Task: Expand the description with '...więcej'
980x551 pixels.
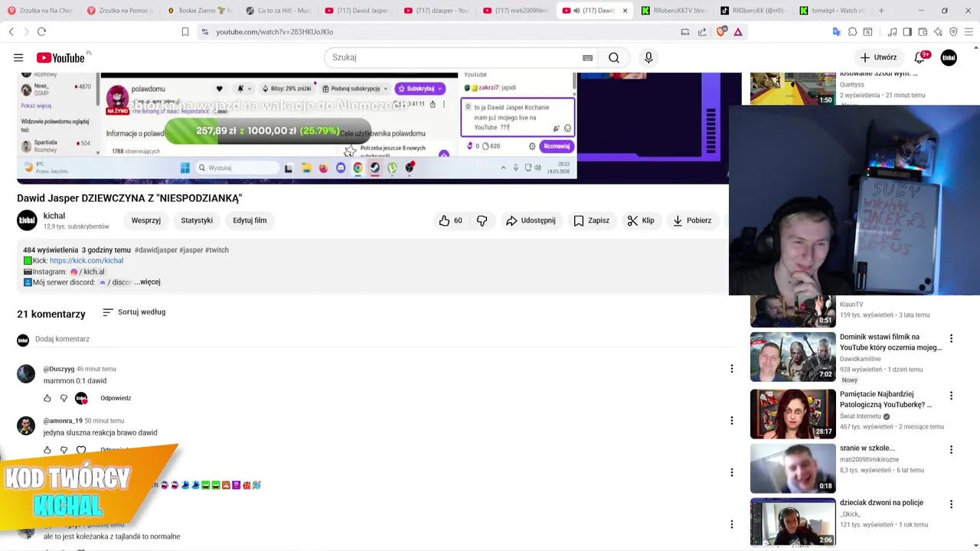Action: tap(149, 282)
